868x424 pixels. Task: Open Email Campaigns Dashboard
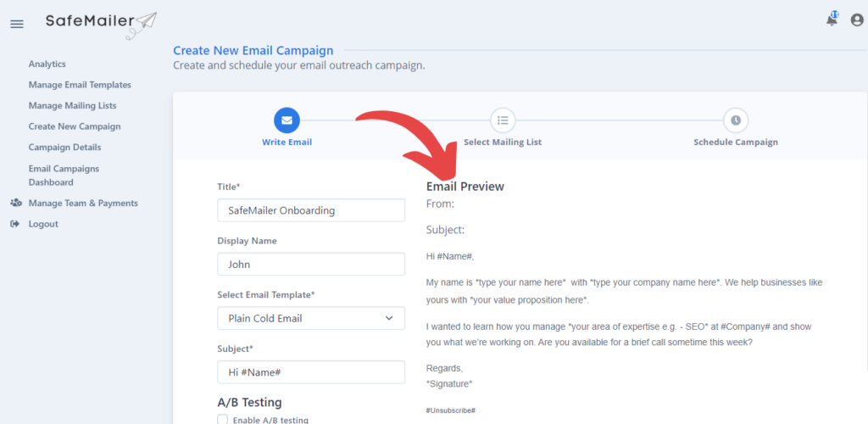64,175
